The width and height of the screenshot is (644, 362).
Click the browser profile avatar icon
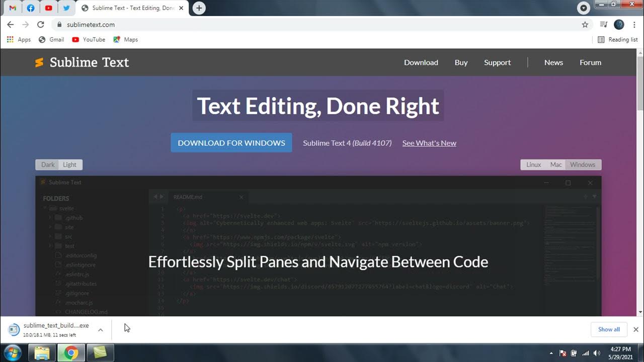point(618,24)
